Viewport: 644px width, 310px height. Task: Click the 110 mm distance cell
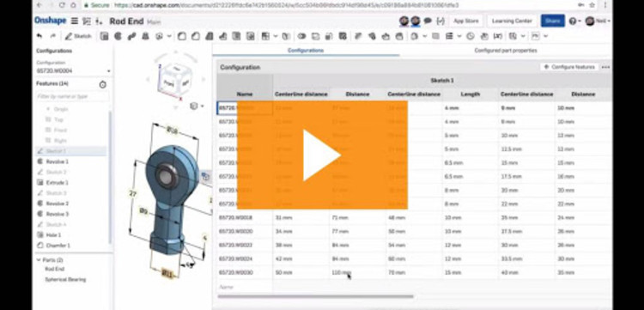tap(357, 272)
